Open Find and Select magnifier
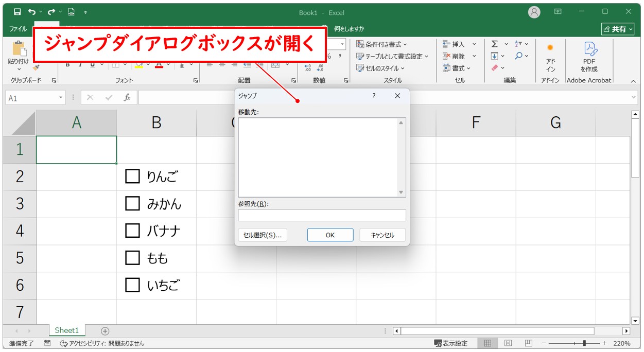Viewport: 644px width, 352px height. click(519, 56)
